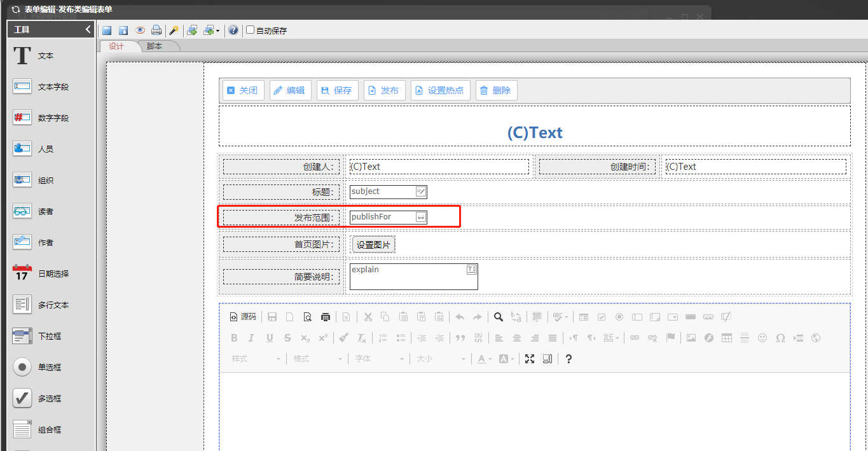Image resolution: width=868 pixels, height=451 pixels.
Task: Maximize the rich text editor with the expand icon
Action: coord(530,359)
